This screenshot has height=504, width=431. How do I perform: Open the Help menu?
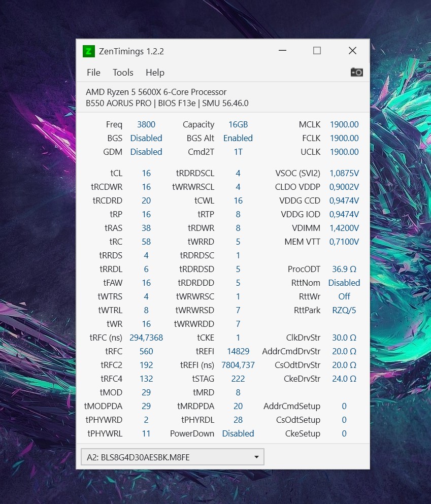[155, 72]
